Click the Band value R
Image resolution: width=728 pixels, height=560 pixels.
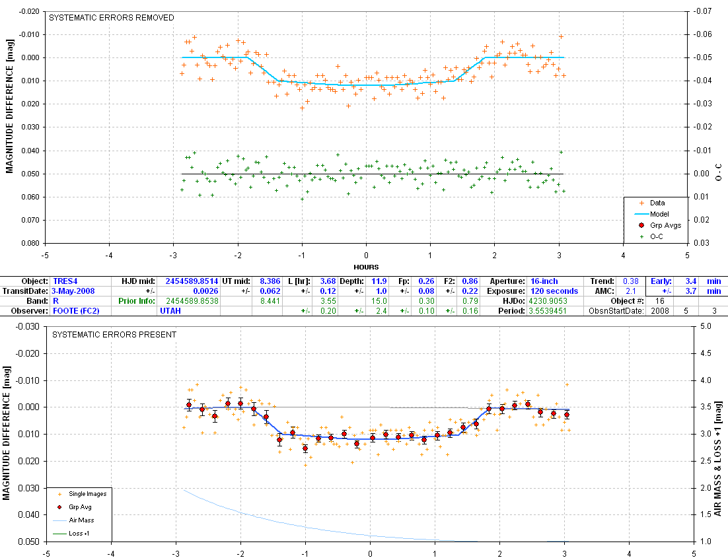[56, 300]
